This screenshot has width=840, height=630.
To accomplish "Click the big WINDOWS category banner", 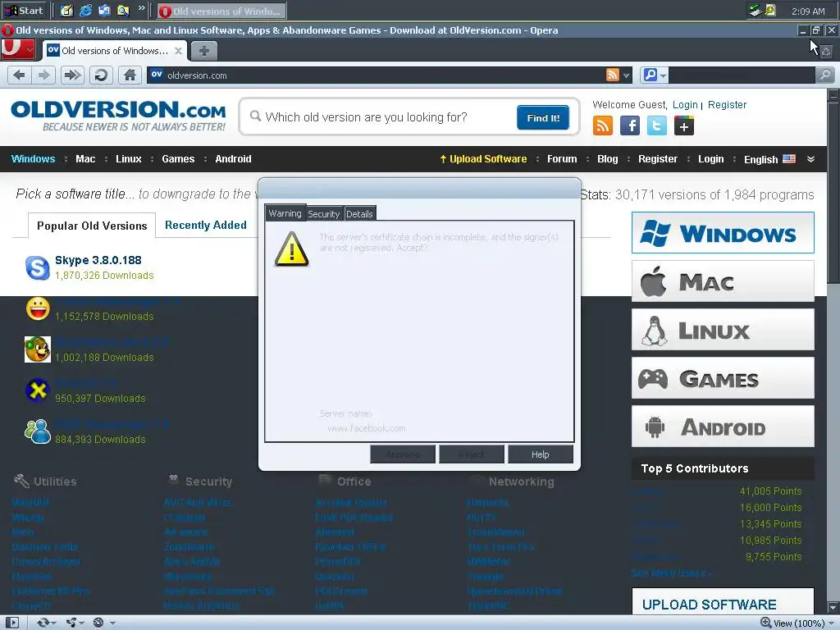I will click(723, 233).
